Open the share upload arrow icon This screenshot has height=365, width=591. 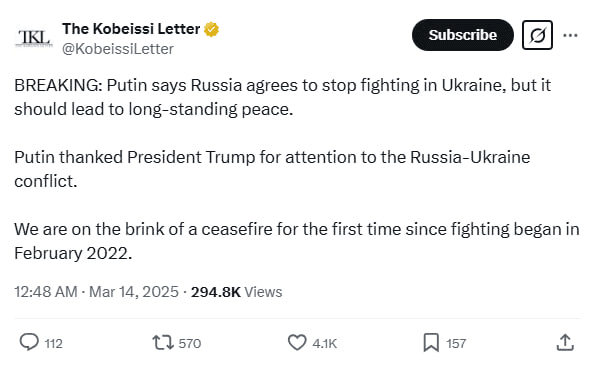tap(565, 342)
